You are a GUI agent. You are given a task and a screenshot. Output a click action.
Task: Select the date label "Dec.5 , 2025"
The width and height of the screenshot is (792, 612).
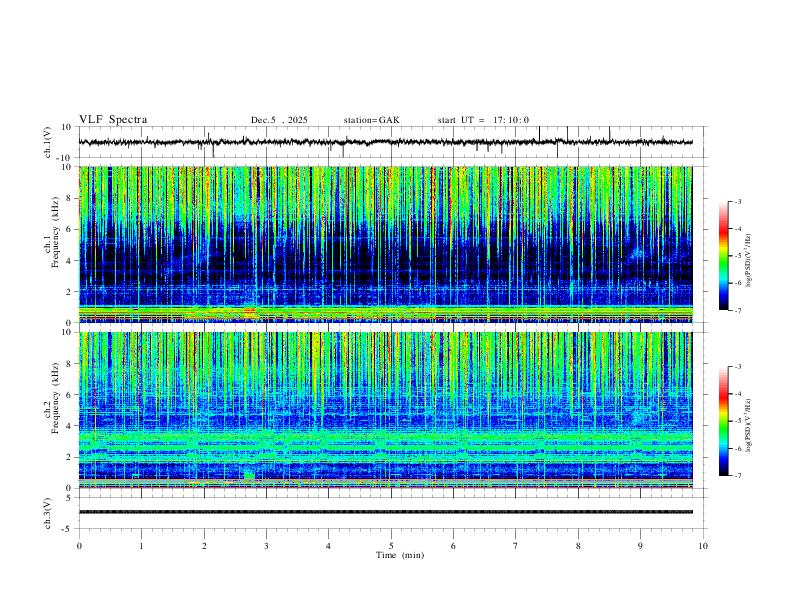click(x=279, y=120)
